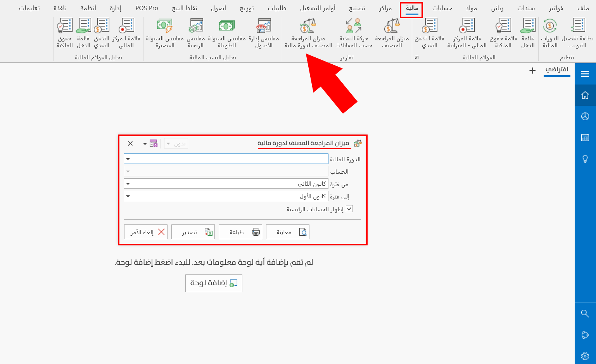Open the lightbulb tips sidebar icon
The height and width of the screenshot is (364, 596).
point(585,159)
